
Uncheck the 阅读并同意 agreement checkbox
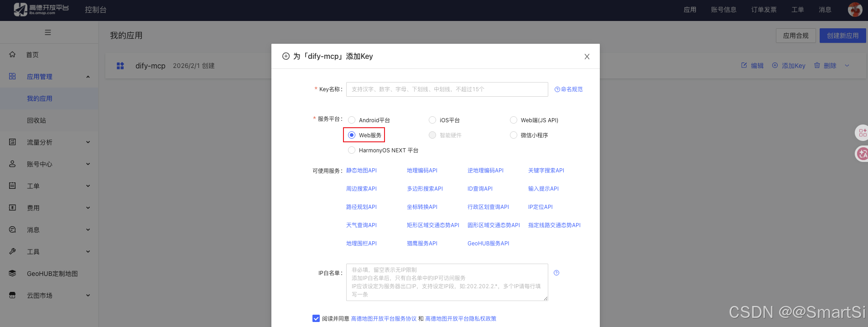(x=316, y=318)
